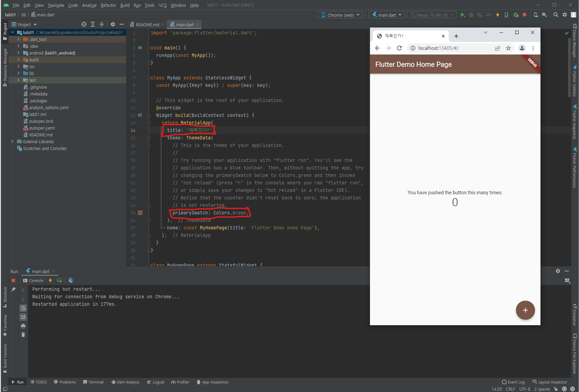Trigger Flutter Hot Reload lightning in top toolbar

click(x=498, y=15)
